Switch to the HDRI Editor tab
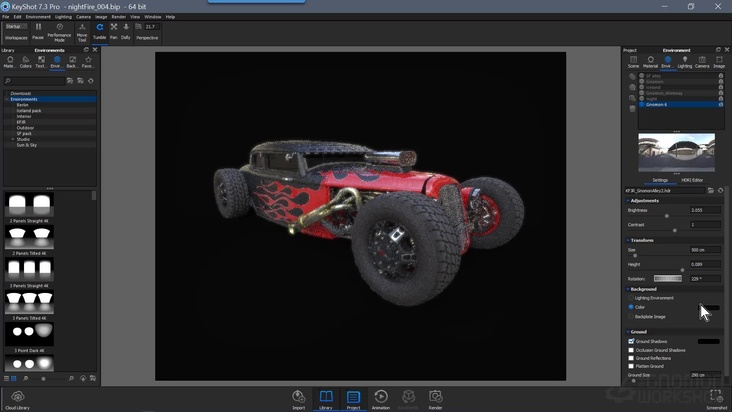Image resolution: width=732 pixels, height=412 pixels. [x=692, y=180]
